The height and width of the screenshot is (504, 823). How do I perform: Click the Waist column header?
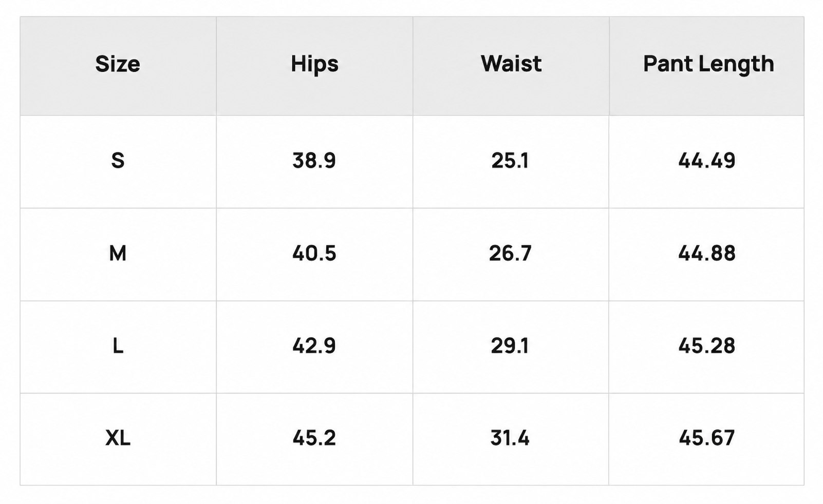click(511, 64)
